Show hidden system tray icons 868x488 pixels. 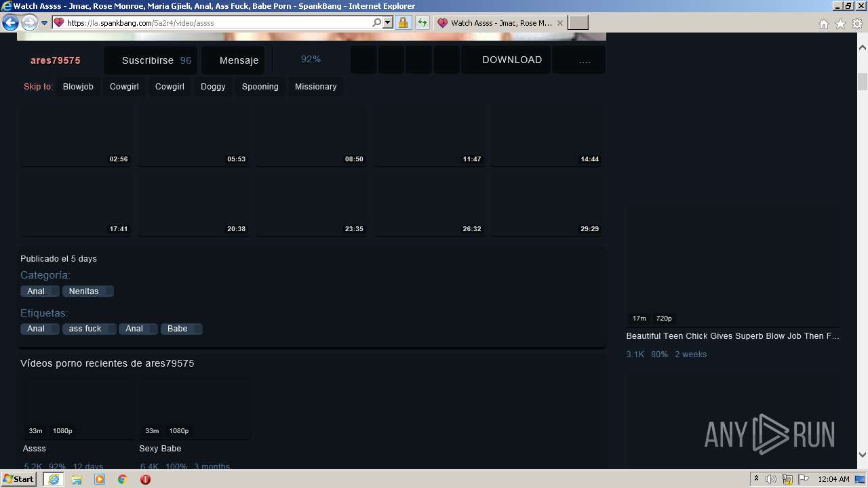[757, 479]
